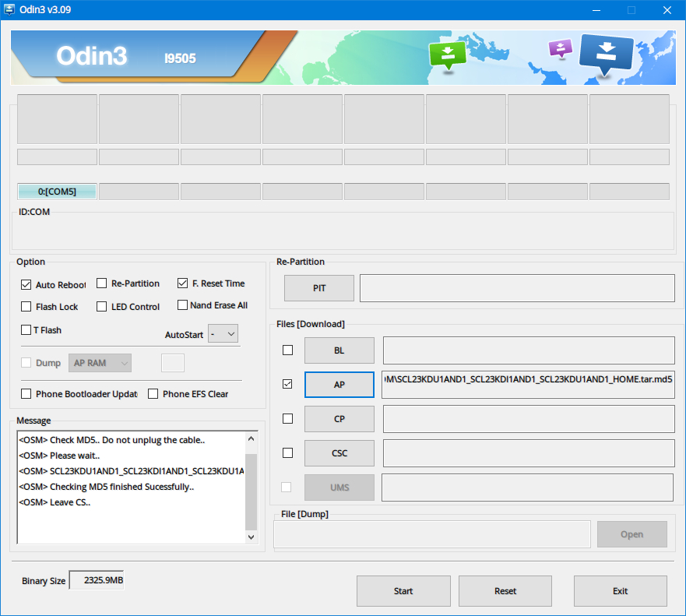686x616 pixels.
Task: Open the AutoStart dropdown
Action: (223, 334)
